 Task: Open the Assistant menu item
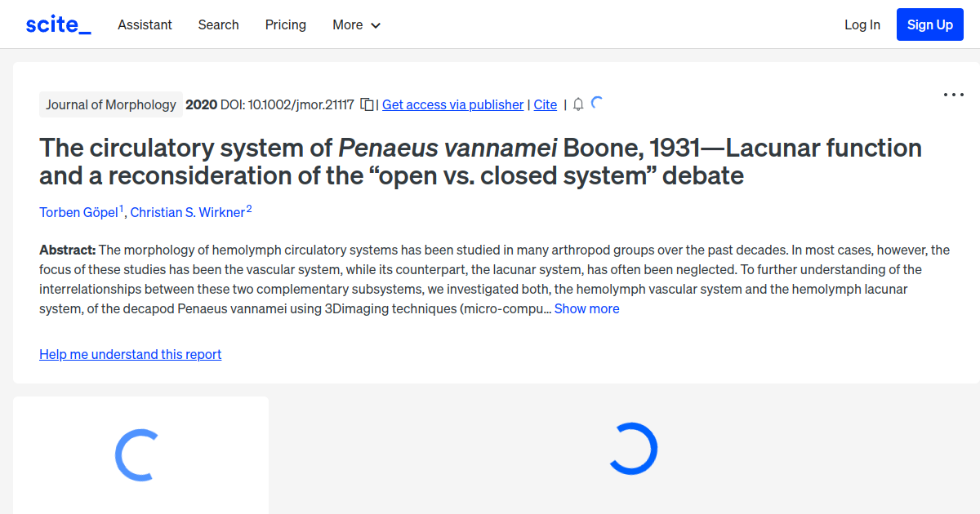coord(145,24)
